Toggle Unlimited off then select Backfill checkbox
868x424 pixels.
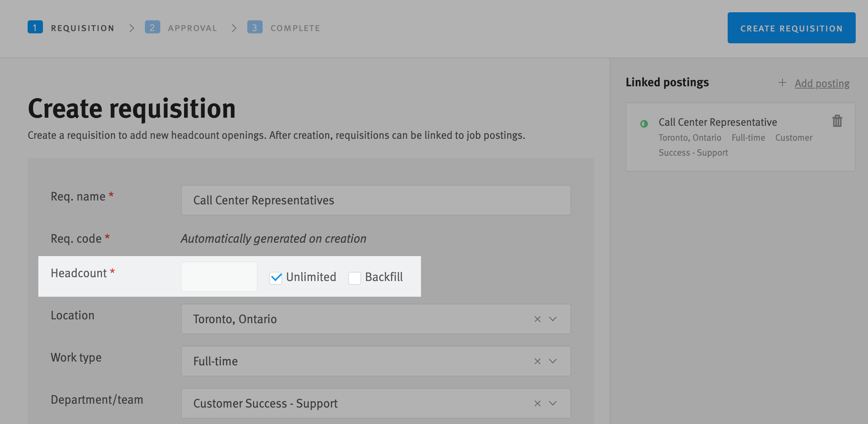point(354,278)
